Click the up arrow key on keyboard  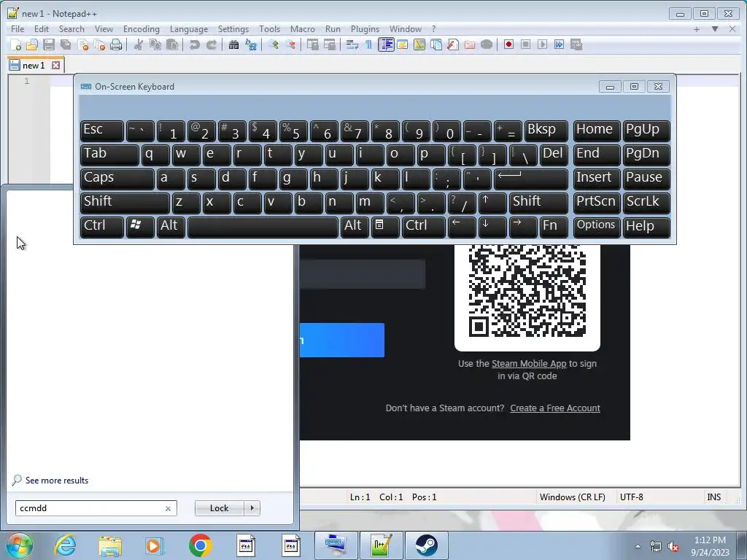(492, 203)
